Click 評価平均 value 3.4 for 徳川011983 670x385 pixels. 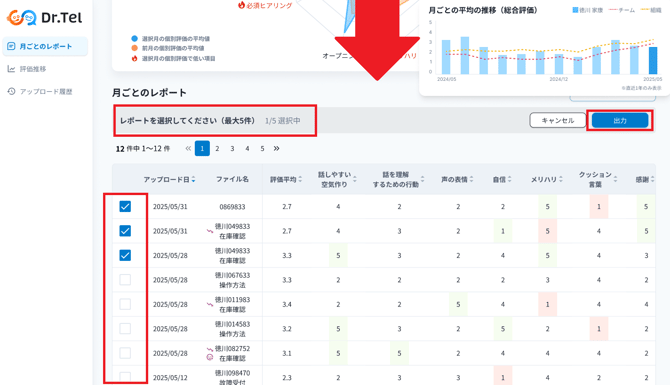[x=287, y=305]
